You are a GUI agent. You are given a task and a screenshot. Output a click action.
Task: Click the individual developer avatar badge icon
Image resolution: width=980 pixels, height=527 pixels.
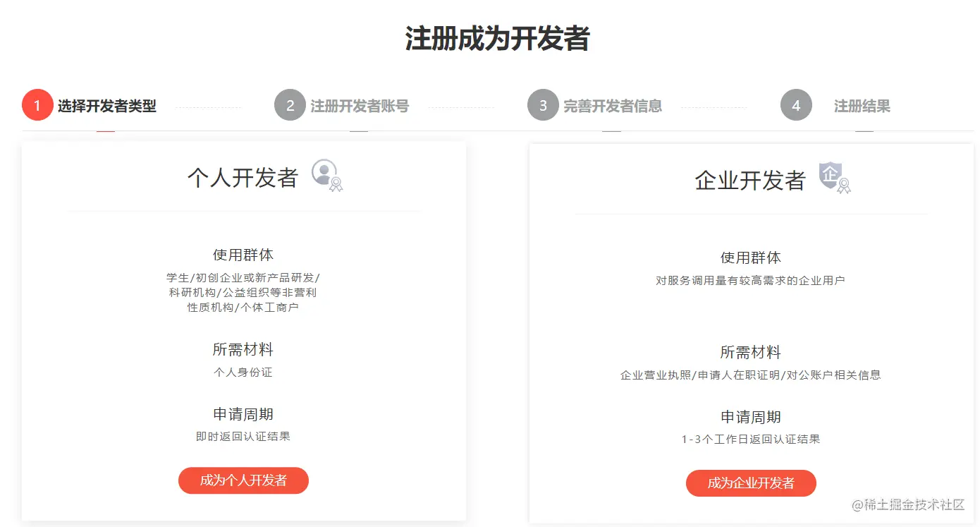(327, 176)
